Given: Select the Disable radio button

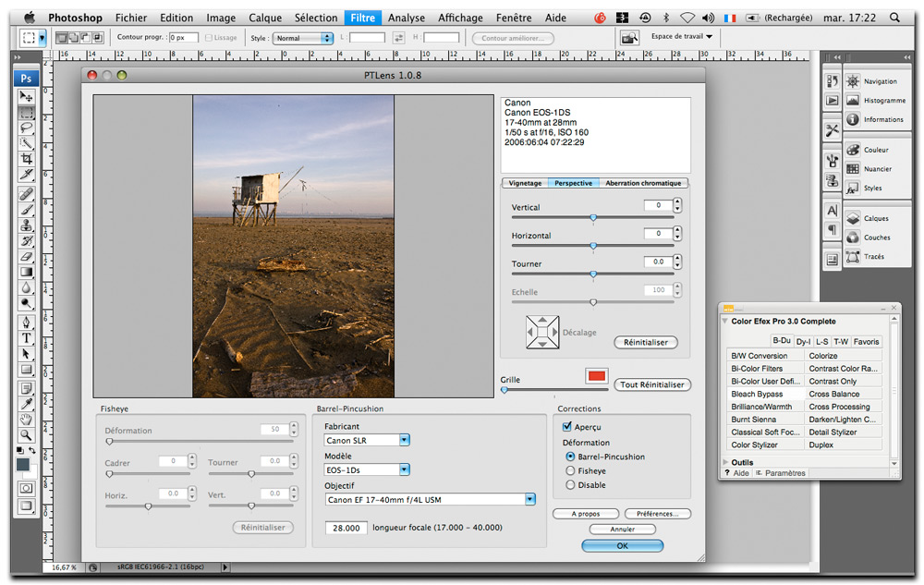Looking at the screenshot, I should tap(570, 485).
